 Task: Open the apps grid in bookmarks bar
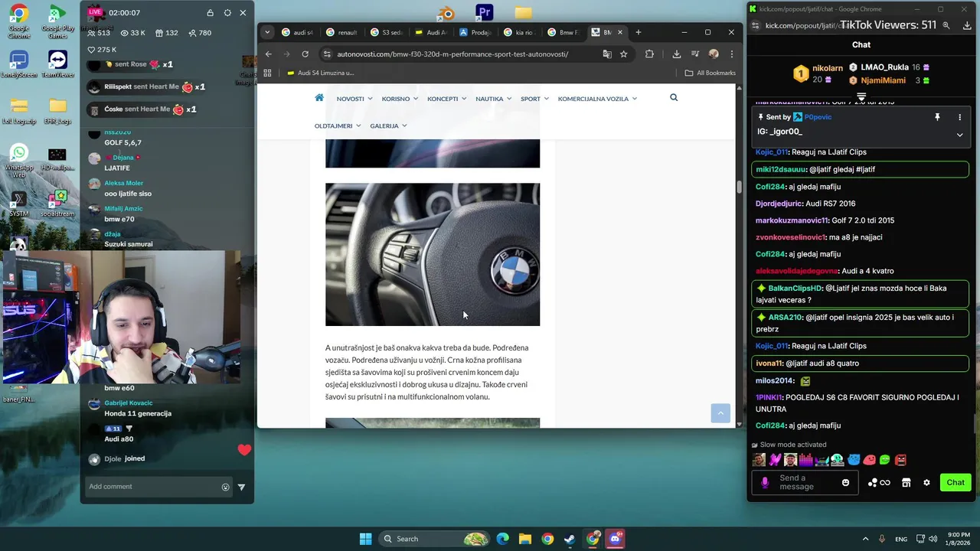[x=267, y=73]
